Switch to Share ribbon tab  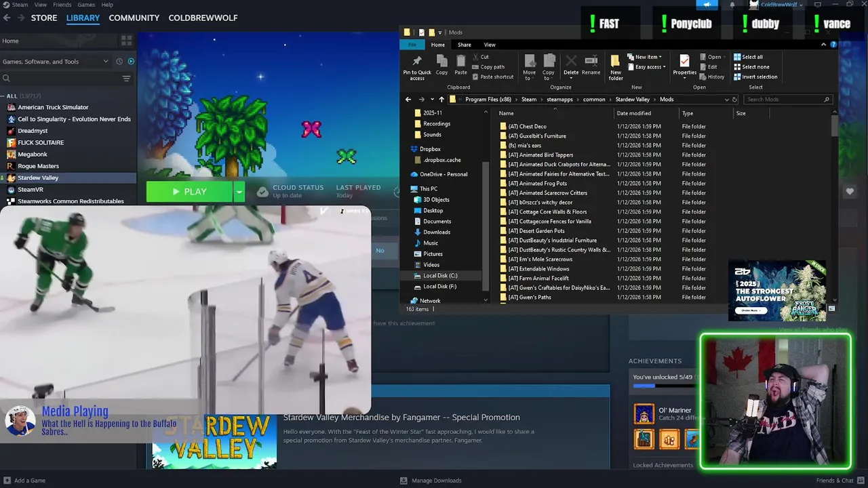point(464,45)
